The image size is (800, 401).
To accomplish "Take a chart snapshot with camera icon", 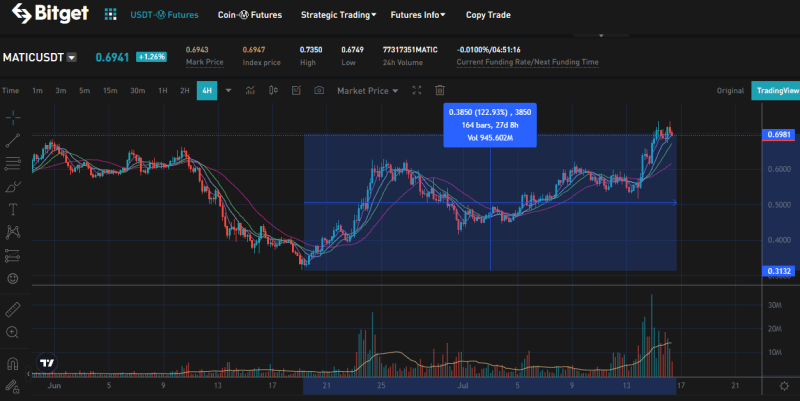I will (319, 90).
